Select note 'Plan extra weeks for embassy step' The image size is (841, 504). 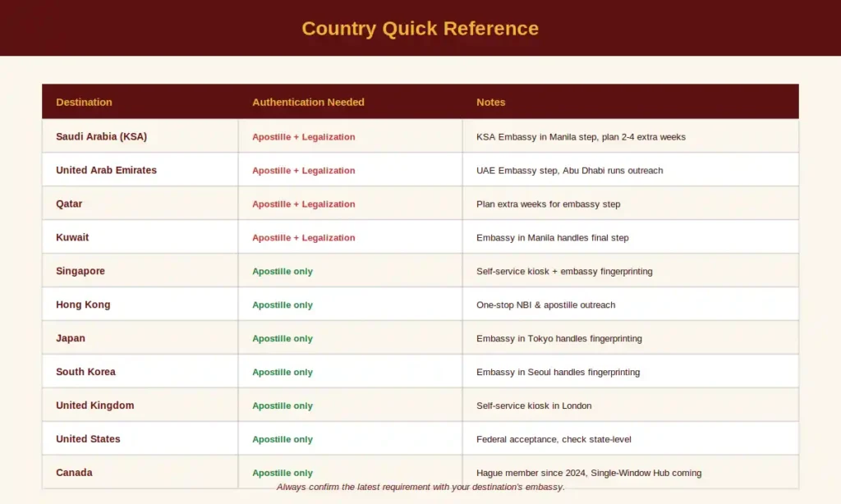click(548, 204)
